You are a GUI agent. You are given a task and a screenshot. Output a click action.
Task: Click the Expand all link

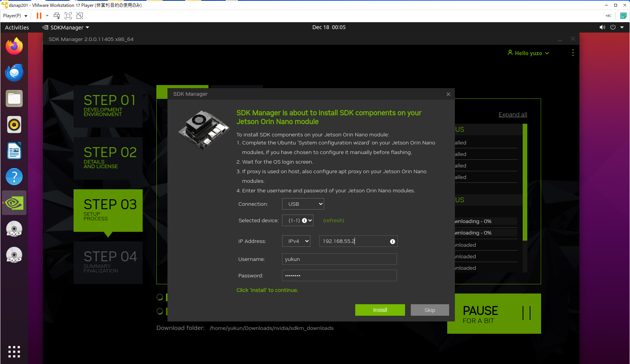tap(513, 115)
